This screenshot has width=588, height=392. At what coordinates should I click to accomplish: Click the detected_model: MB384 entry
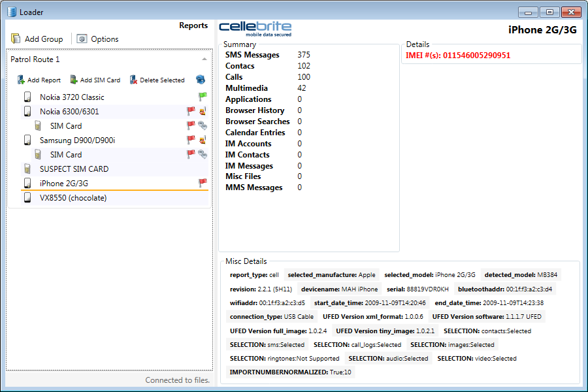click(521, 275)
